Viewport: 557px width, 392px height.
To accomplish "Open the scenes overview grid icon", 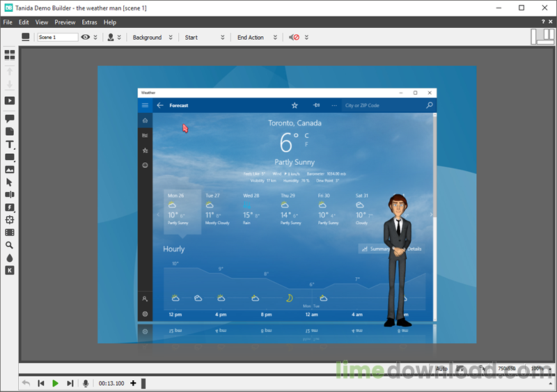I will pos(10,55).
